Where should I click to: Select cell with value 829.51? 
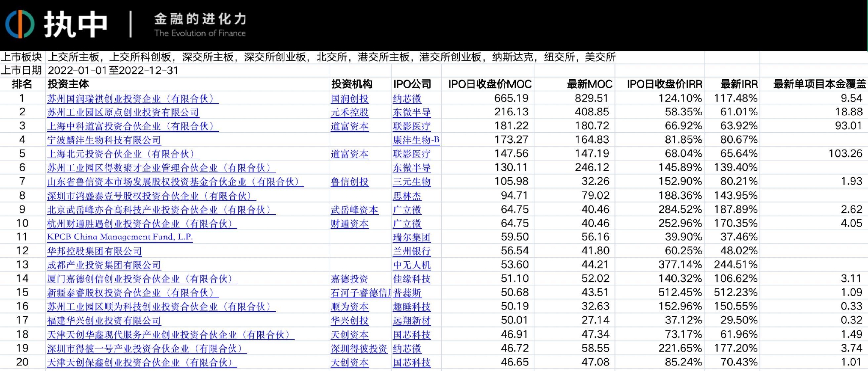(x=591, y=98)
